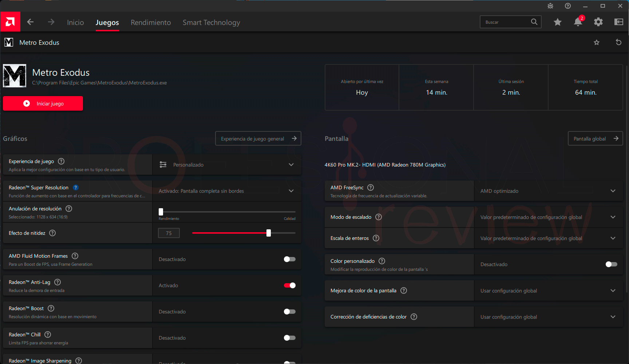Enable Color personalizado toggle
This screenshot has width=629, height=364.
(612, 264)
